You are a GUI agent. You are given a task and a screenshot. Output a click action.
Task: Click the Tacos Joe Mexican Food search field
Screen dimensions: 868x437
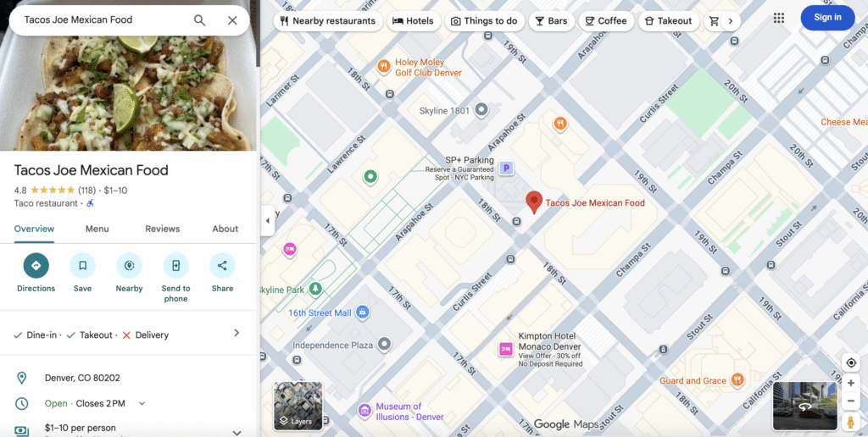pos(97,19)
